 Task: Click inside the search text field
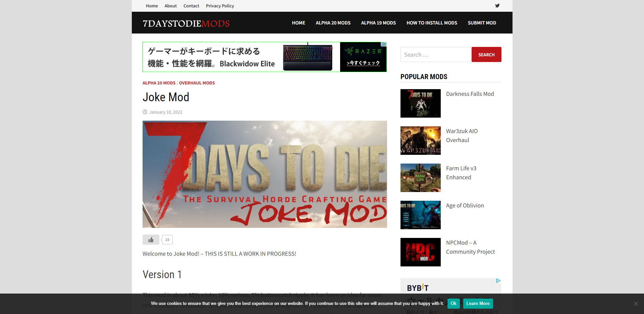click(x=435, y=54)
